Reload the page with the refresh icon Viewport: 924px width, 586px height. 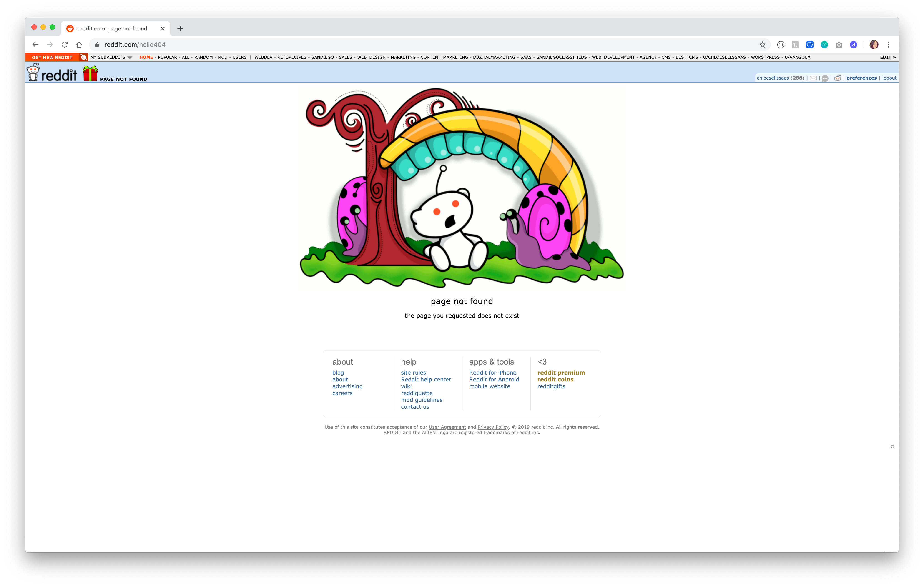tap(65, 45)
